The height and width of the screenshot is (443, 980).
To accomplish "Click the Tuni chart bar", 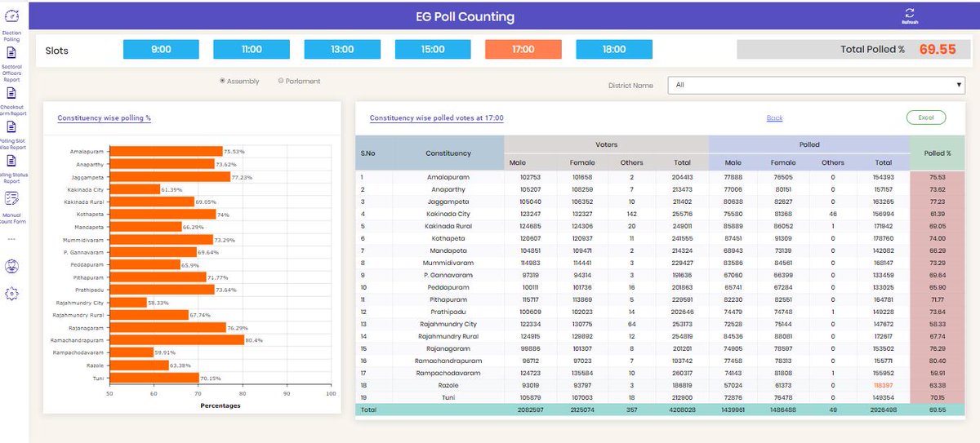I will (x=154, y=378).
